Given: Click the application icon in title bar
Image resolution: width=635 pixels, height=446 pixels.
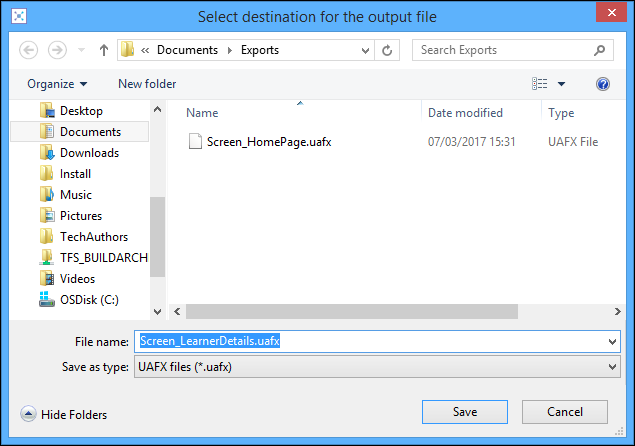Looking at the screenshot, I should click(19, 16).
